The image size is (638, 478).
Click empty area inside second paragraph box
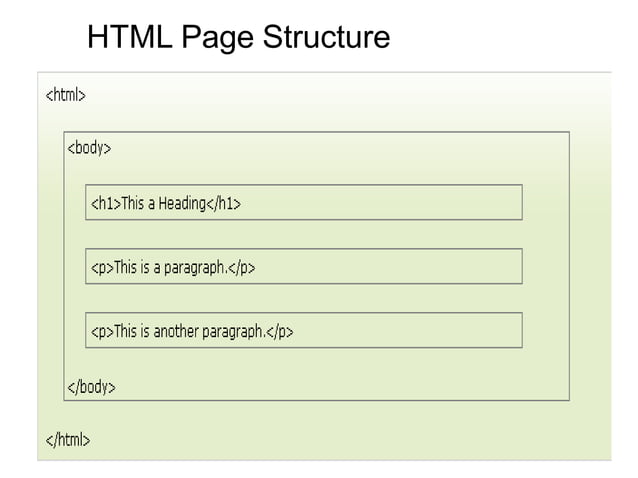(x=410, y=331)
